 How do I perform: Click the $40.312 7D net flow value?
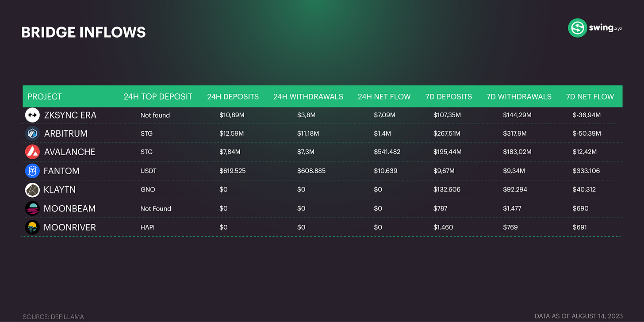(584, 190)
